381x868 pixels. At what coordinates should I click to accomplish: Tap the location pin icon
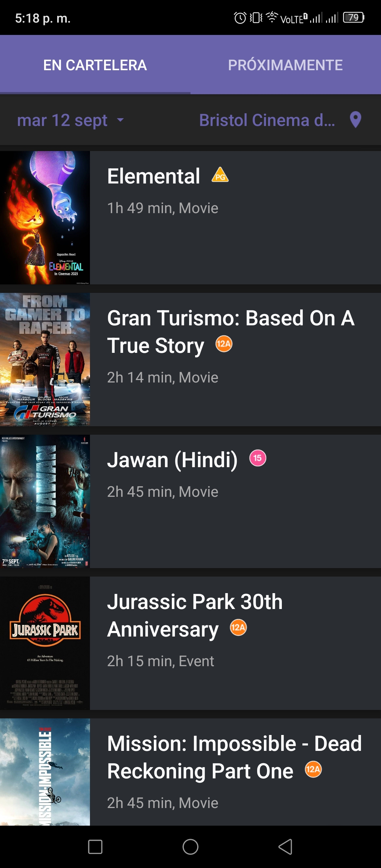pyautogui.click(x=355, y=120)
